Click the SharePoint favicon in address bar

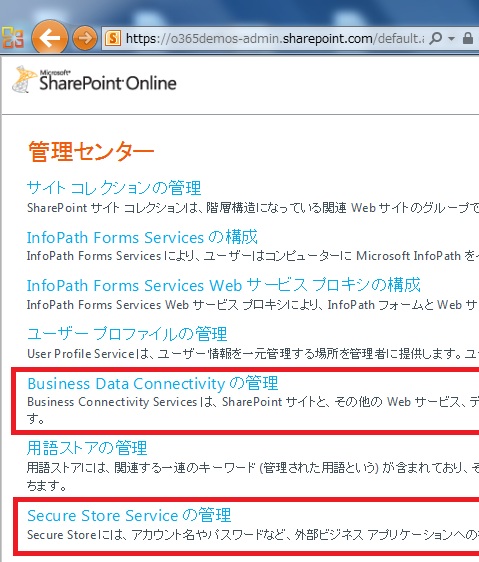pos(113,38)
